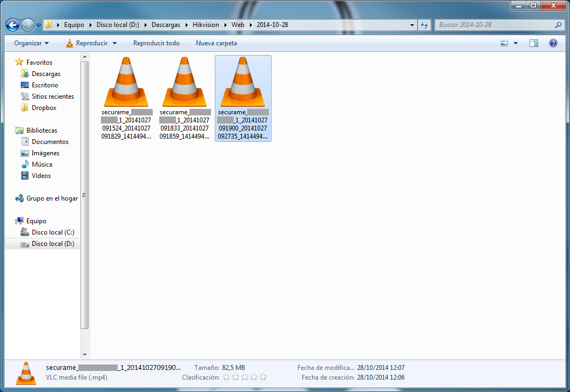Click the Música note icon

(25, 164)
